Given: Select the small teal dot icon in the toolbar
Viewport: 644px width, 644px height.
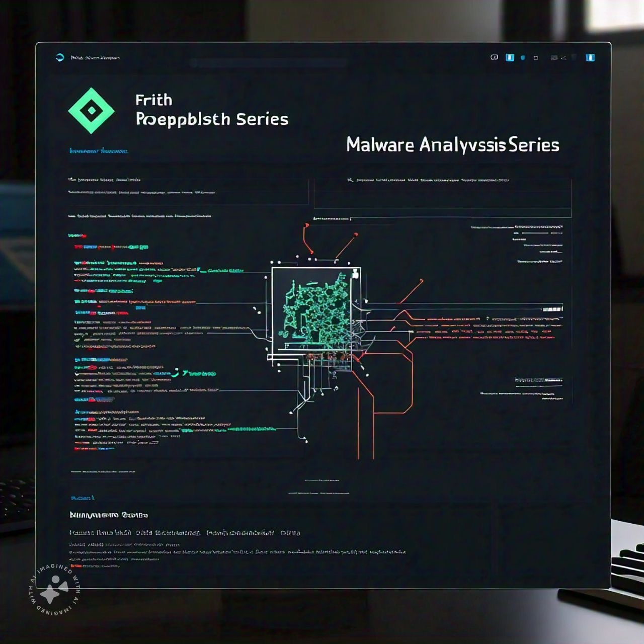Looking at the screenshot, I should [523, 57].
